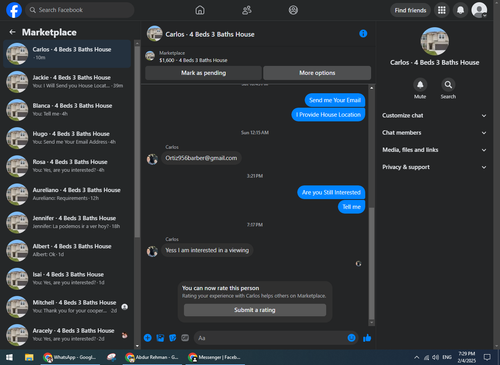
Task: Open the Groups icon in top navigation
Action: [x=293, y=10]
